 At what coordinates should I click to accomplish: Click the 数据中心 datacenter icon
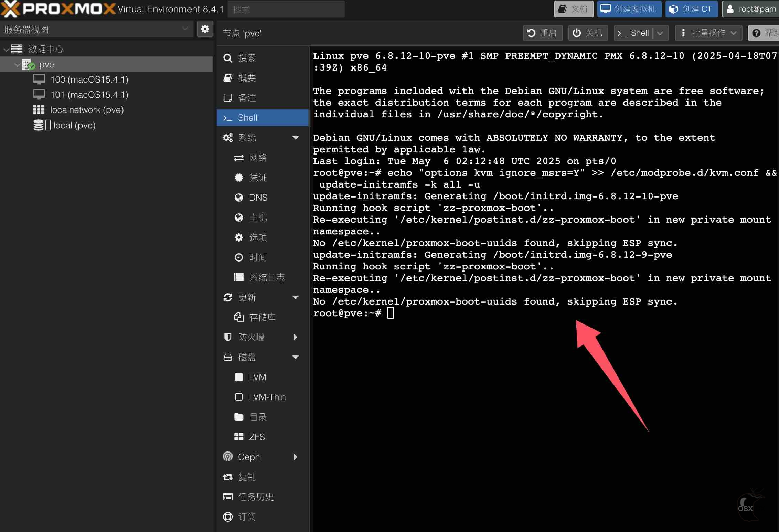coord(17,49)
